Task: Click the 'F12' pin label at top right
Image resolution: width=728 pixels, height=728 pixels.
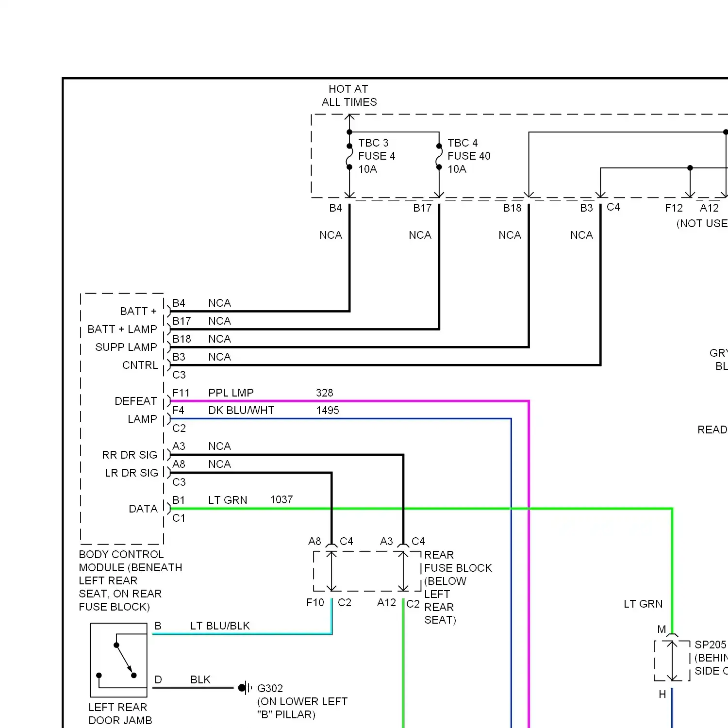Action: [674, 208]
